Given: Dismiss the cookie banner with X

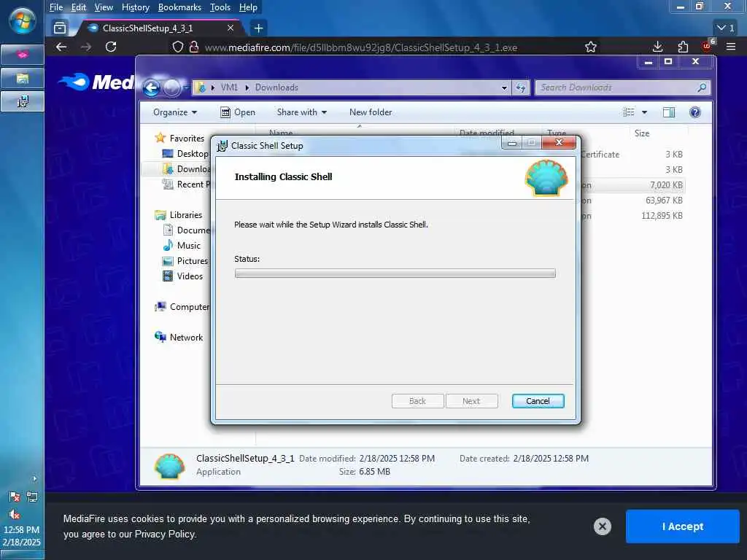Looking at the screenshot, I should coord(602,526).
